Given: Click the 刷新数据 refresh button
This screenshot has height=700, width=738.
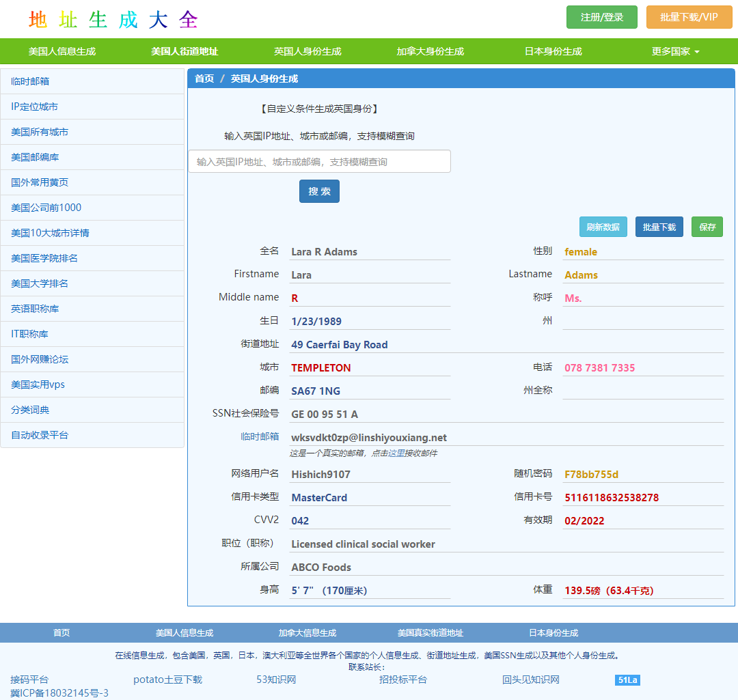Looking at the screenshot, I should pos(603,227).
